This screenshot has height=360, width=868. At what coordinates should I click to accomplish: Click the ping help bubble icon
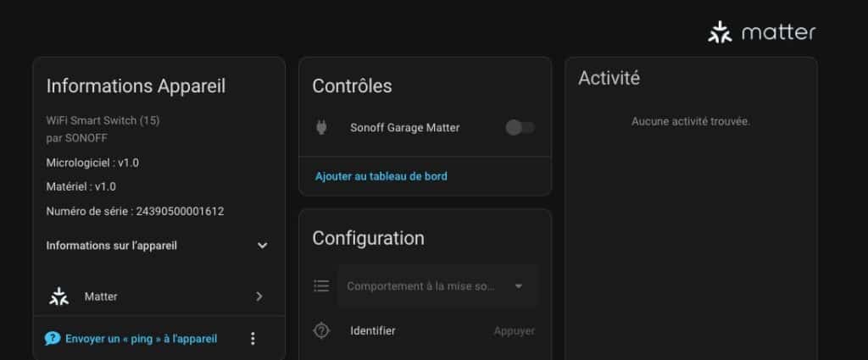click(53, 339)
